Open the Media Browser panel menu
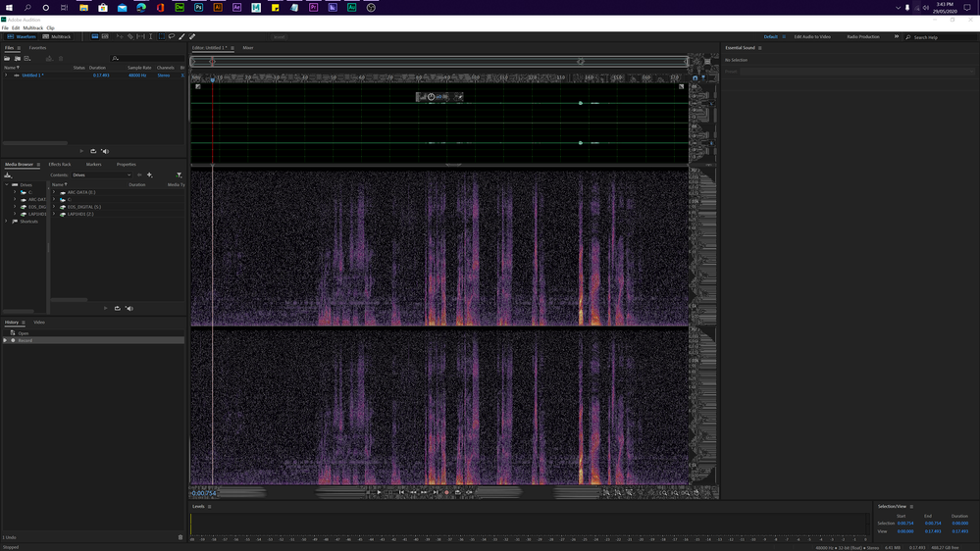This screenshot has height=551, width=980. [x=38, y=165]
